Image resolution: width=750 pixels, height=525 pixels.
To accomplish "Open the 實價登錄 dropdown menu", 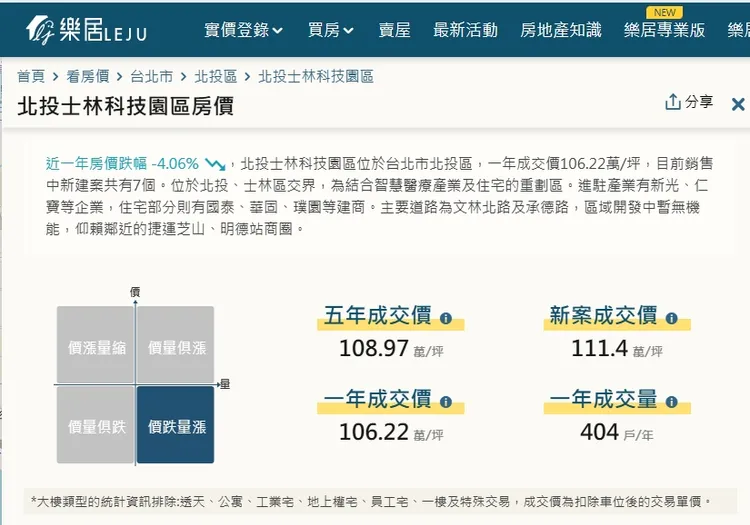I will pyautogui.click(x=243, y=31).
